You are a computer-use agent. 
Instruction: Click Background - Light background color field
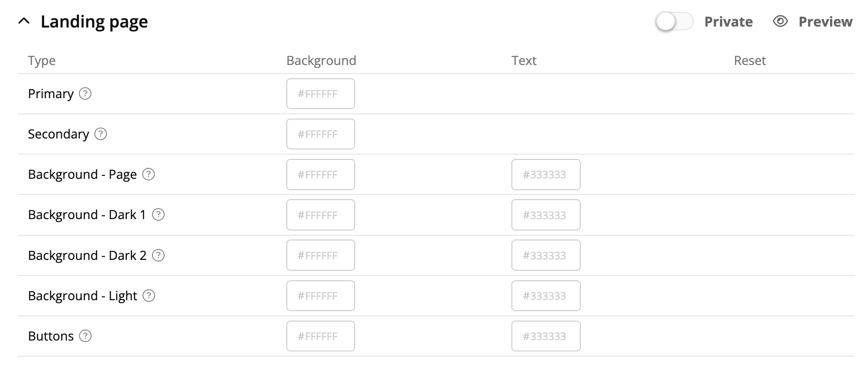321,296
